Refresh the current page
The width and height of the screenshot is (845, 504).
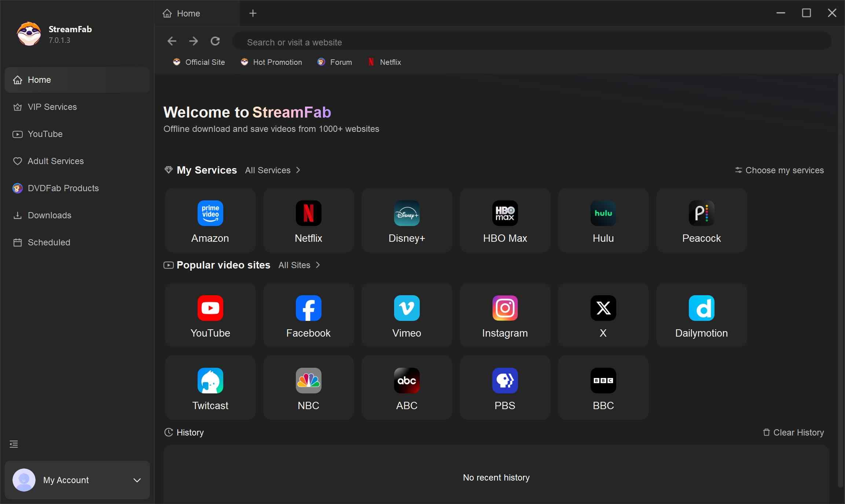[216, 41]
